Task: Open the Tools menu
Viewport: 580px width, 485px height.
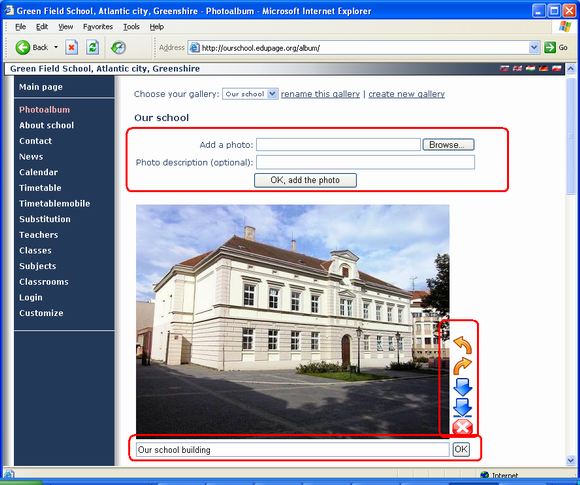Action: 131,27
